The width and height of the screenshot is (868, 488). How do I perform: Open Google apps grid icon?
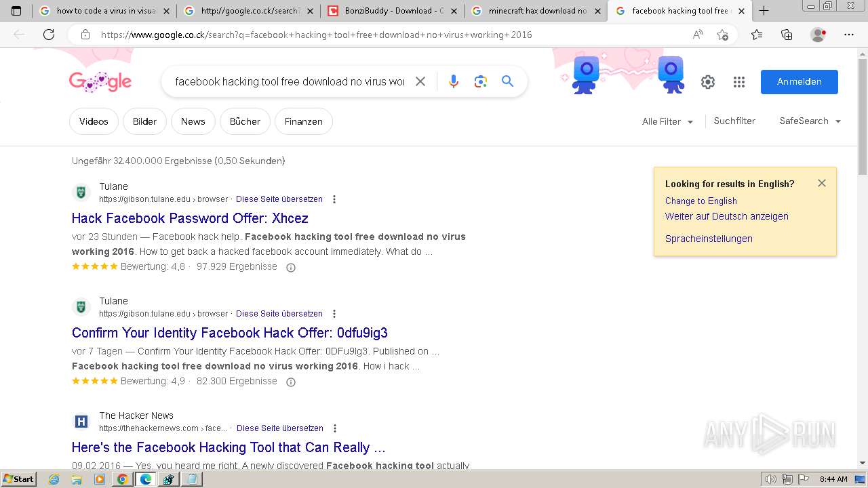tap(739, 82)
